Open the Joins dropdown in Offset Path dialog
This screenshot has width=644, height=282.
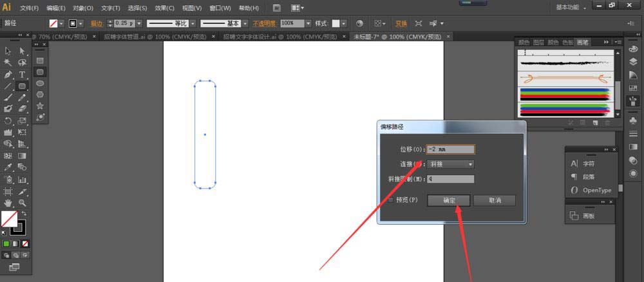tap(451, 164)
